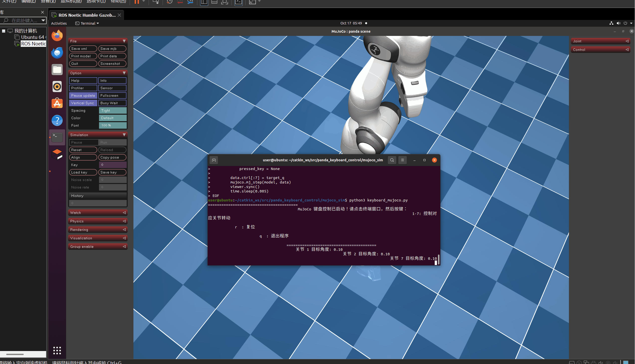Open the Files manager in the dock
The image size is (635, 364).
coord(57,70)
